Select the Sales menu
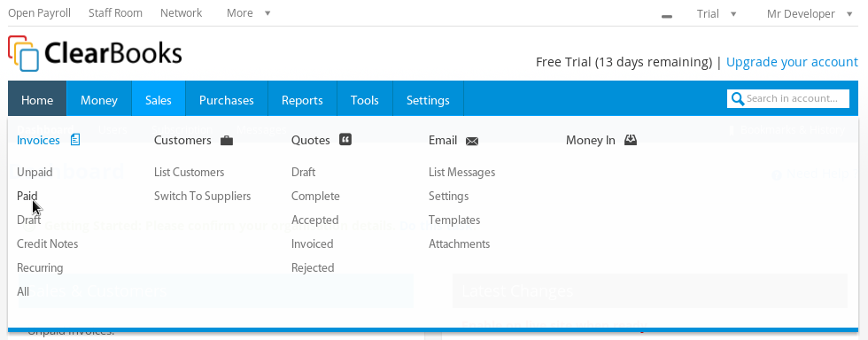This screenshot has width=868, height=340. point(159,100)
